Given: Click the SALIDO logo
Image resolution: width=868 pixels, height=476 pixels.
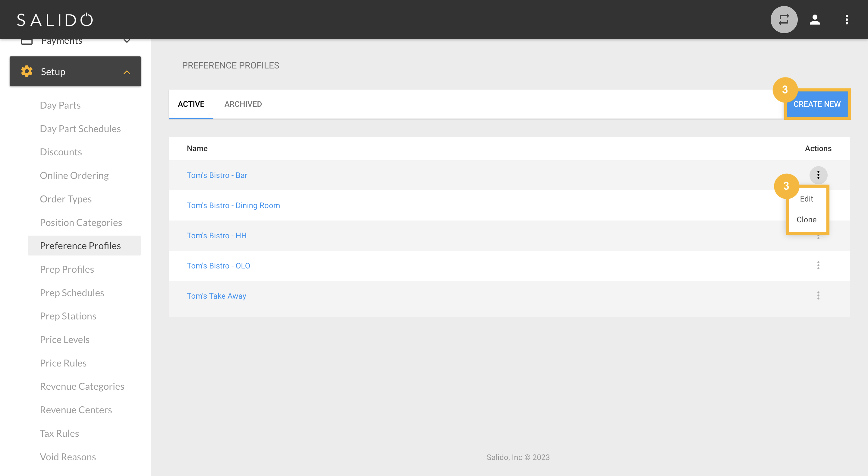Looking at the screenshot, I should point(55,20).
